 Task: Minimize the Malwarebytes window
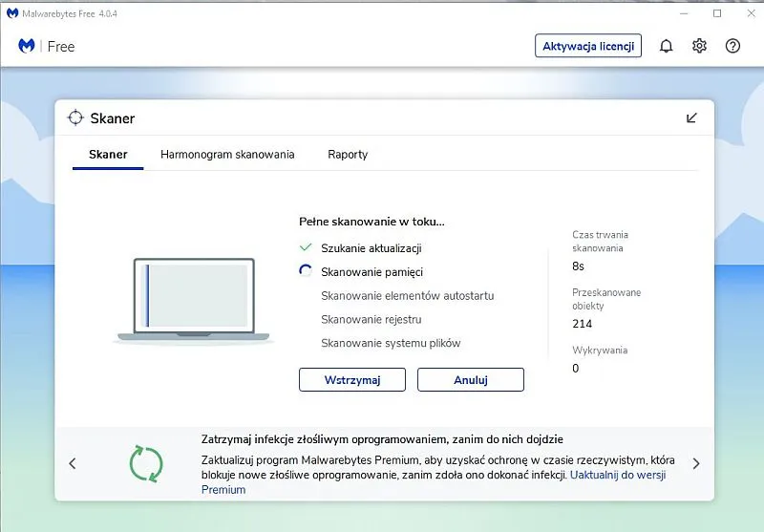[684, 13]
